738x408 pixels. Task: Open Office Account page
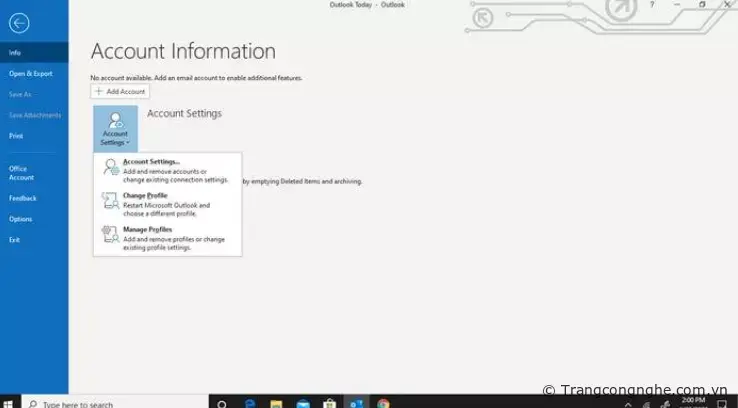(x=22, y=172)
